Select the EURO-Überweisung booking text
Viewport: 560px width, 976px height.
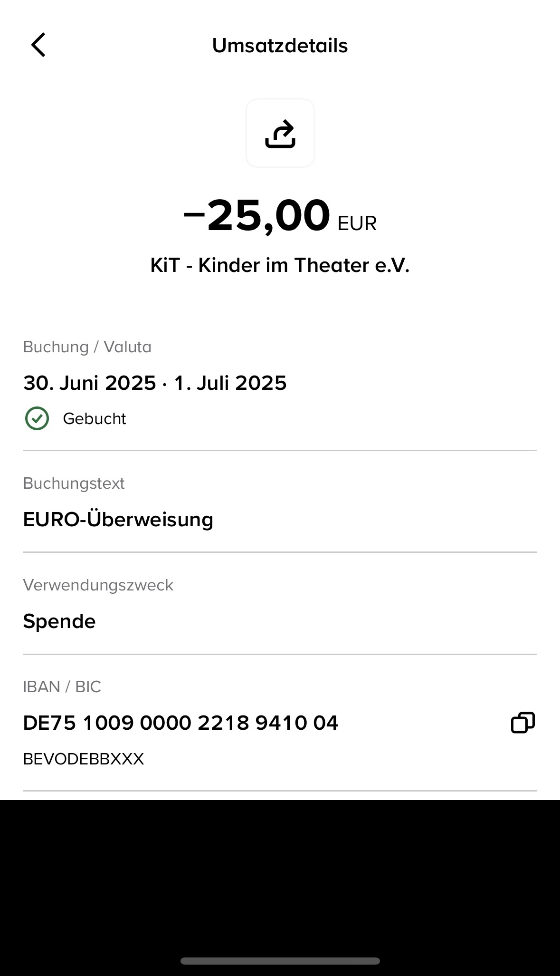click(118, 520)
